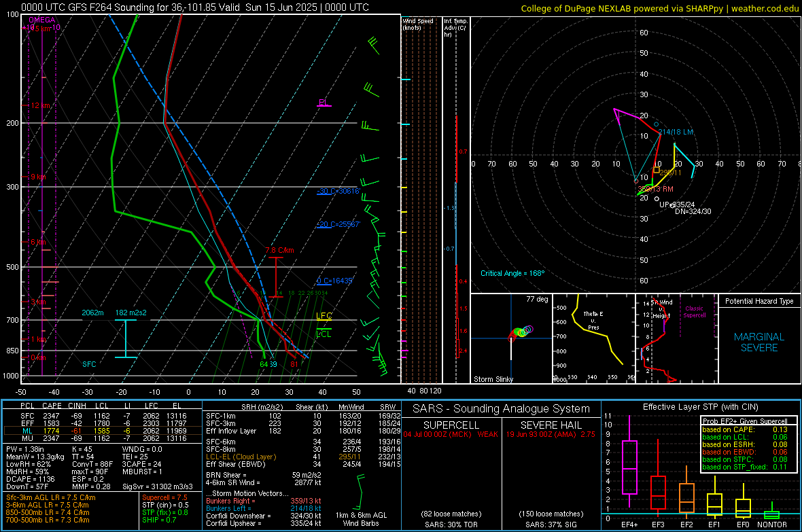802x532 pixels.
Task: Click the '214/18 LM' hodograph label
Action: (676, 132)
